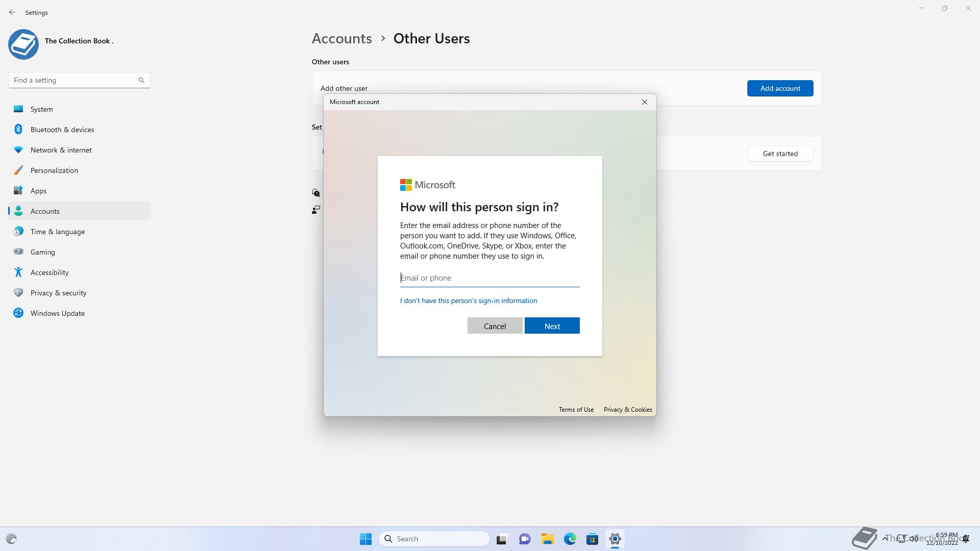This screenshot has width=980, height=551.
Task: Click the Give feedback icon
Action: click(316, 210)
